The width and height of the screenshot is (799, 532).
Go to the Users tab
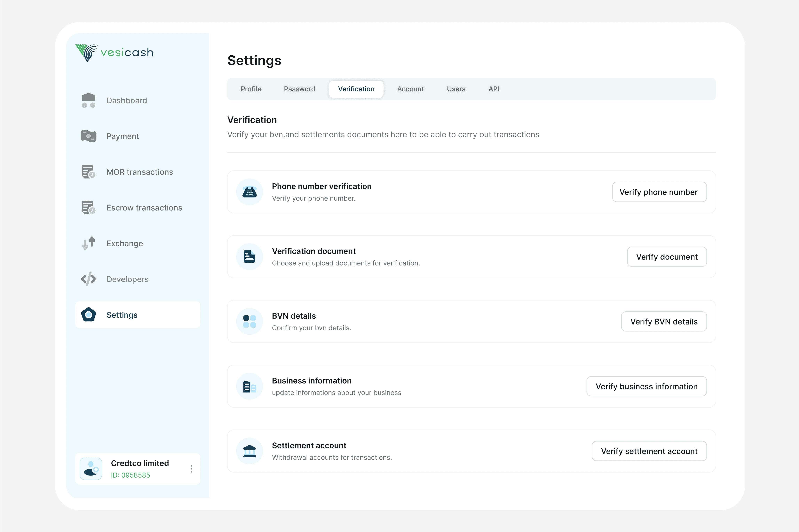[456, 89]
